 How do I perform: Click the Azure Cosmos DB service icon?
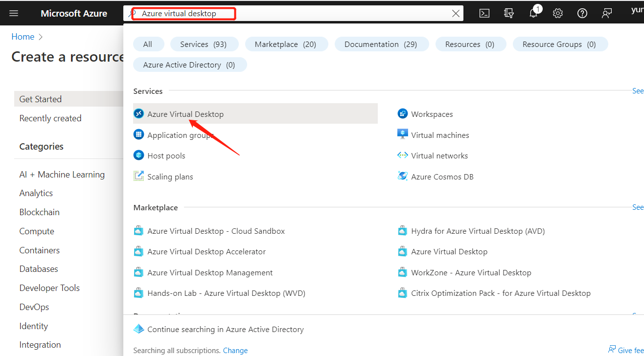click(x=403, y=176)
